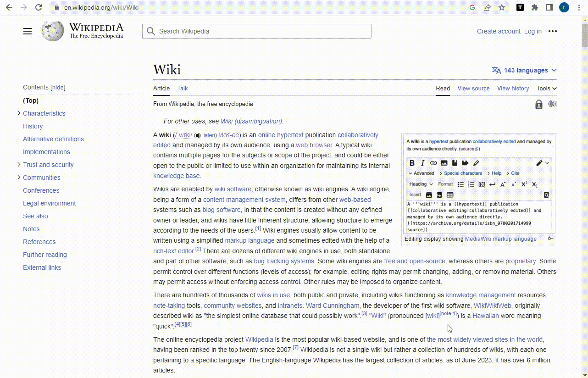Click the Wikipedia globe logo
Screen dimensions: 588x378
pyautogui.click(x=52, y=31)
